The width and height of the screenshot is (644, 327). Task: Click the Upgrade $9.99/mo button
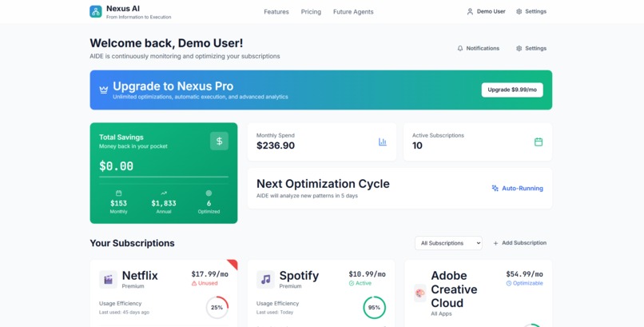pos(512,90)
